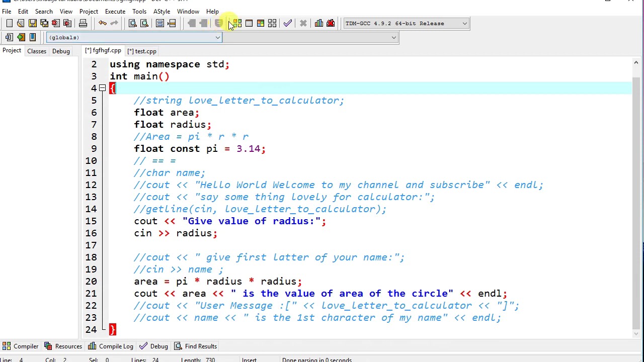
Task: Open the Compiler bottom tab
Action: [x=21, y=346]
